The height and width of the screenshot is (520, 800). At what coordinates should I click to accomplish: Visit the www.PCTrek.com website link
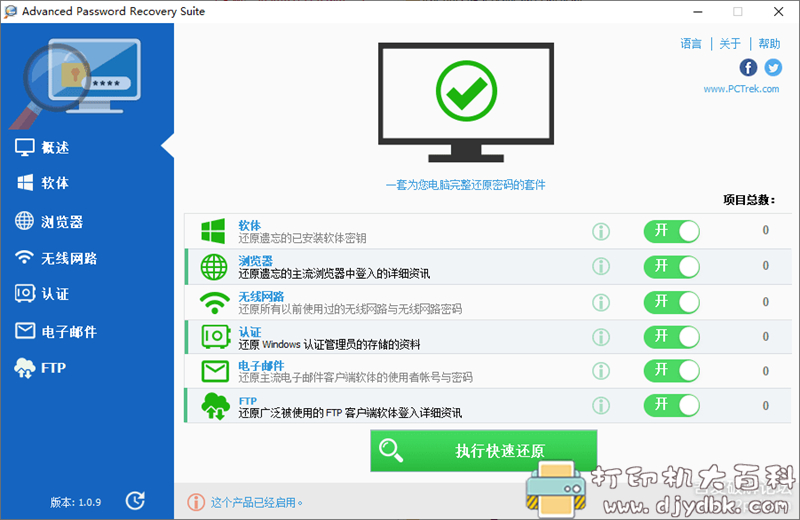coord(741,89)
